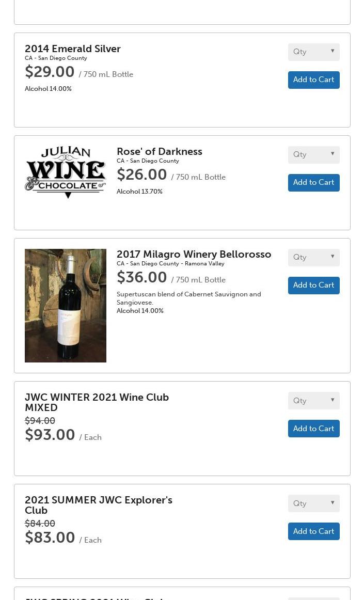Viewport: 364px width, 600px height.
Task: View the Bellorosso wine bottle photo
Action: (66, 305)
